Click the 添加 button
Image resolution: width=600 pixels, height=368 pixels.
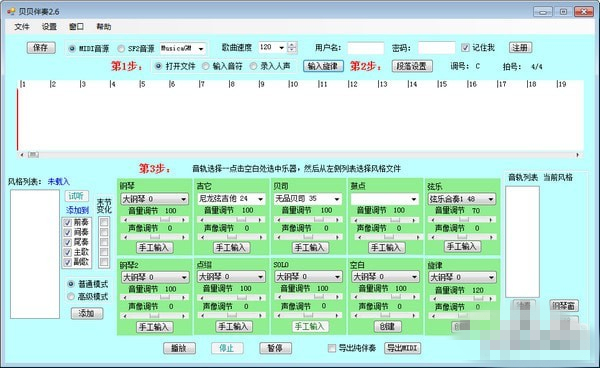click(87, 313)
